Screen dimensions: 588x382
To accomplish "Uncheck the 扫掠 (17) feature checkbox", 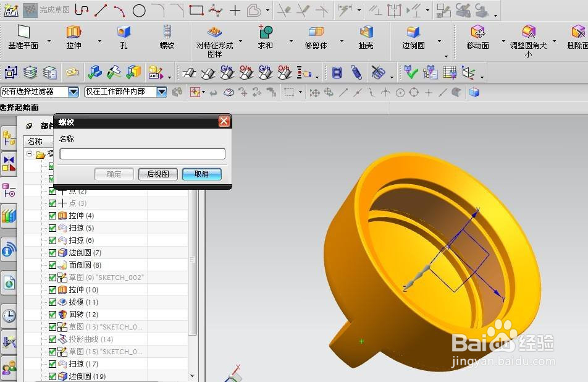I will (52, 364).
